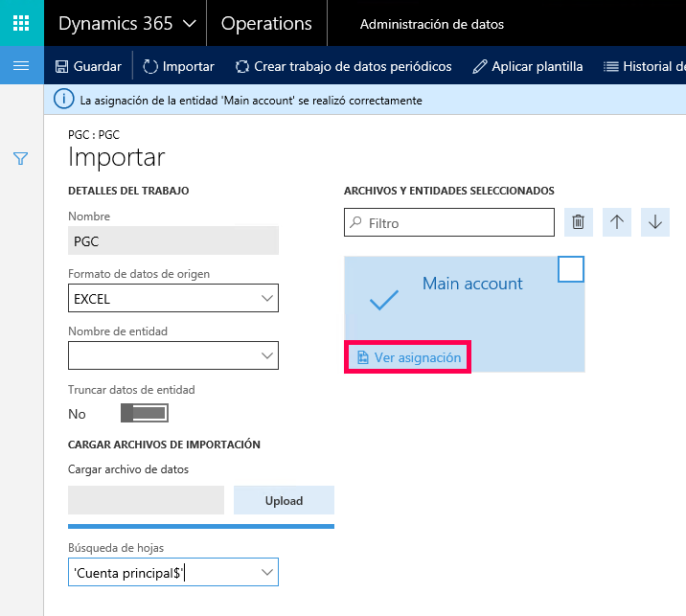Check the Main account tile checkbox
The image size is (686, 616).
point(570,269)
